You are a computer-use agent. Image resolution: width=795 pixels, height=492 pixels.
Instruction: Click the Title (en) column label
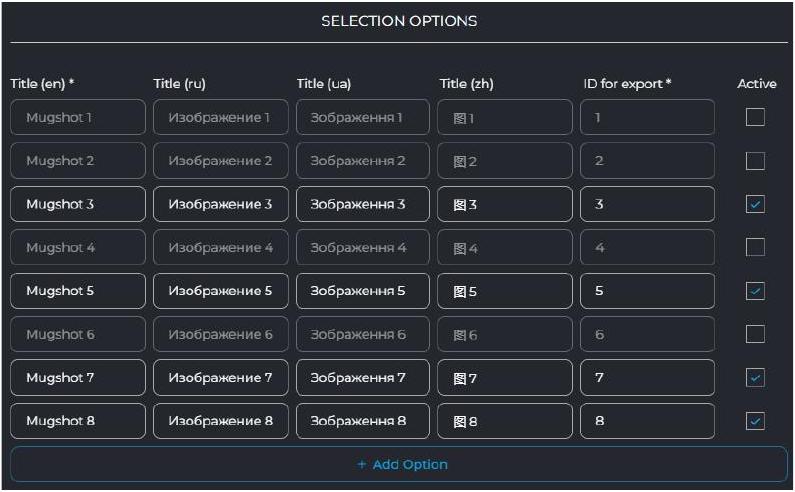(x=42, y=84)
